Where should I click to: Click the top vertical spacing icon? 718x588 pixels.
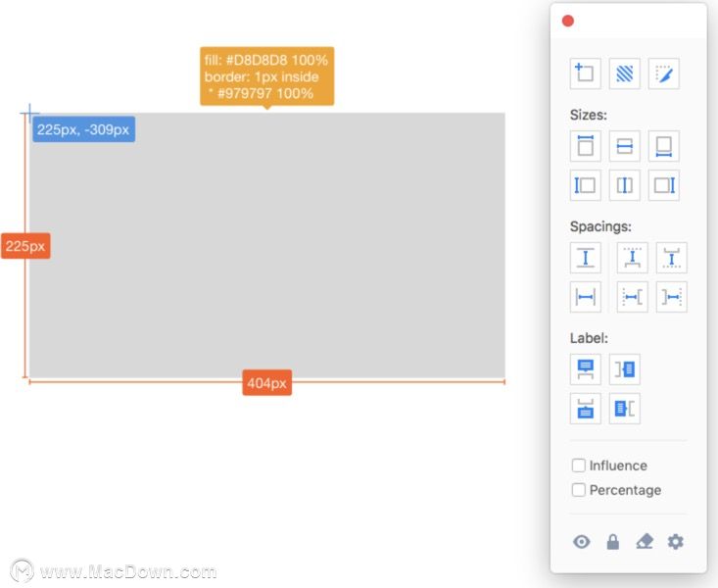633,258
